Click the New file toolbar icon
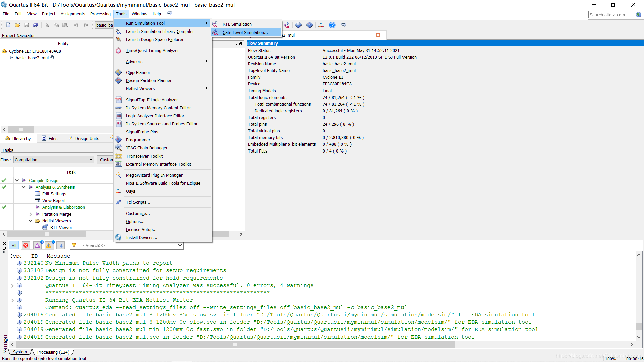This screenshot has width=644, height=362. click(x=8, y=25)
